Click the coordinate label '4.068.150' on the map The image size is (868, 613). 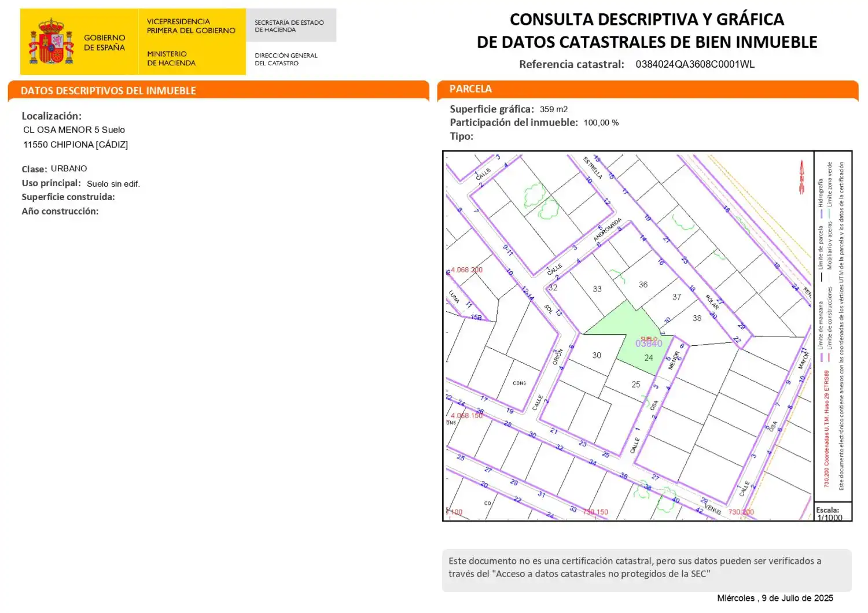(x=466, y=416)
